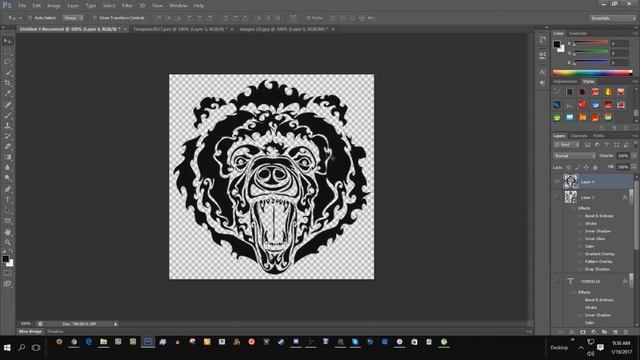Image resolution: width=640 pixels, height=360 pixels.
Task: Toggle the Pattern Overlay effect visibility
Action: [580, 262]
